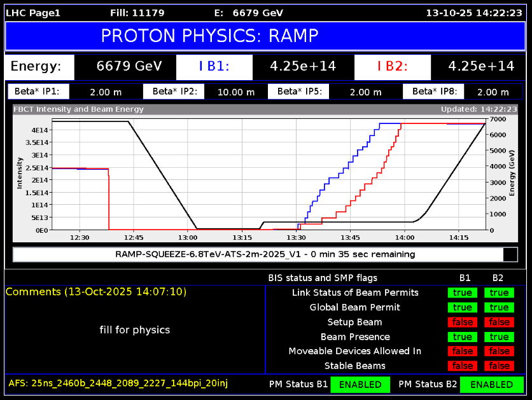
Task: Click the B1 Stable Beams false flag
Action: tap(463, 366)
